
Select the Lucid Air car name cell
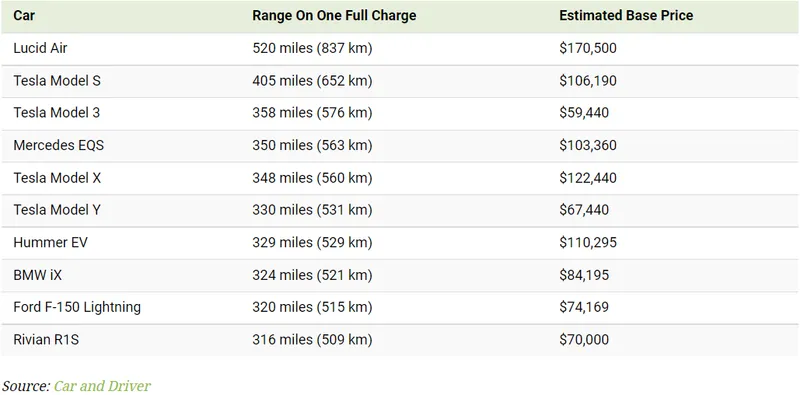(x=40, y=48)
